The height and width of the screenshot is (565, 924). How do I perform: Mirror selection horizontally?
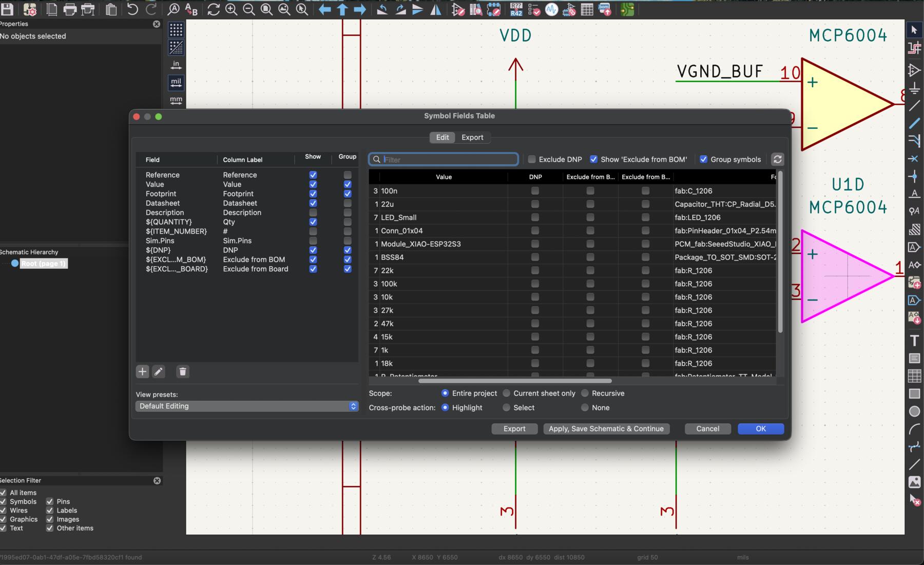436,9
